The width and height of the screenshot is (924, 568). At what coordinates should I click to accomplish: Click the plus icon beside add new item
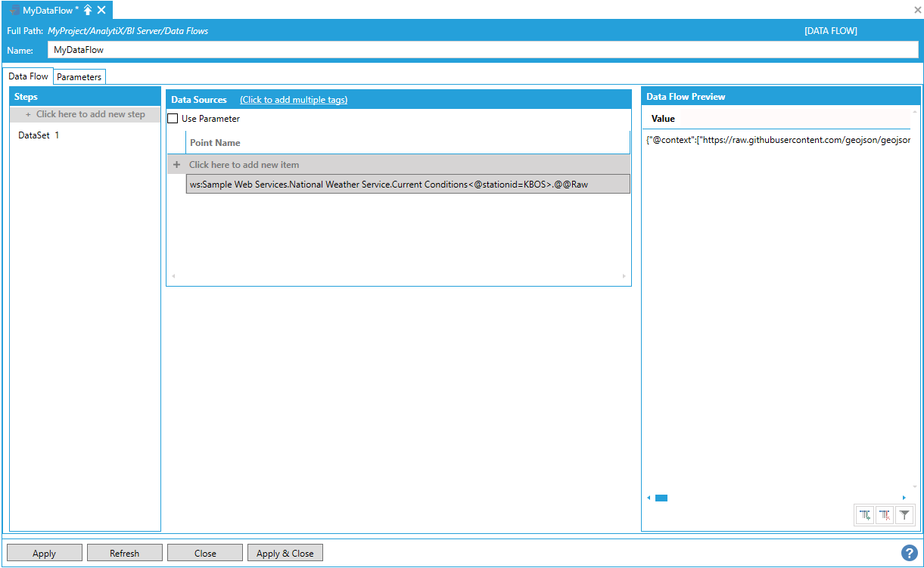click(176, 165)
